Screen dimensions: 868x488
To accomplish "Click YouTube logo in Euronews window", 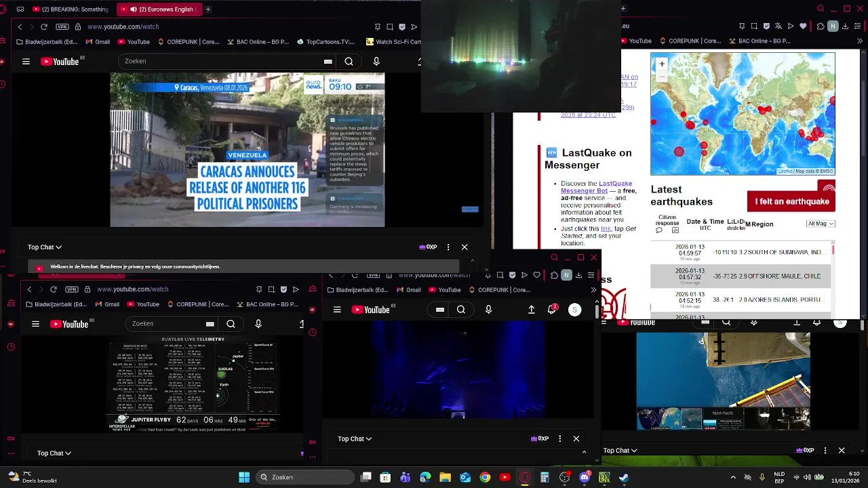I will 60,61.
